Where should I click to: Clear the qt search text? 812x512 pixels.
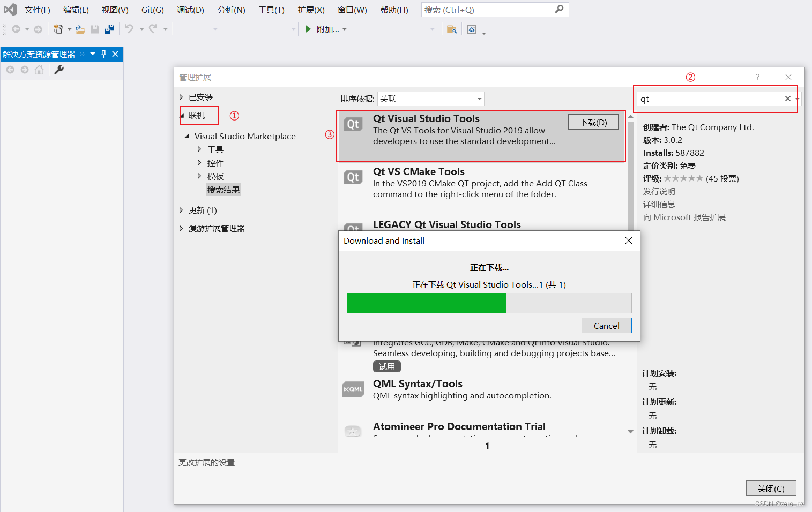tap(788, 99)
